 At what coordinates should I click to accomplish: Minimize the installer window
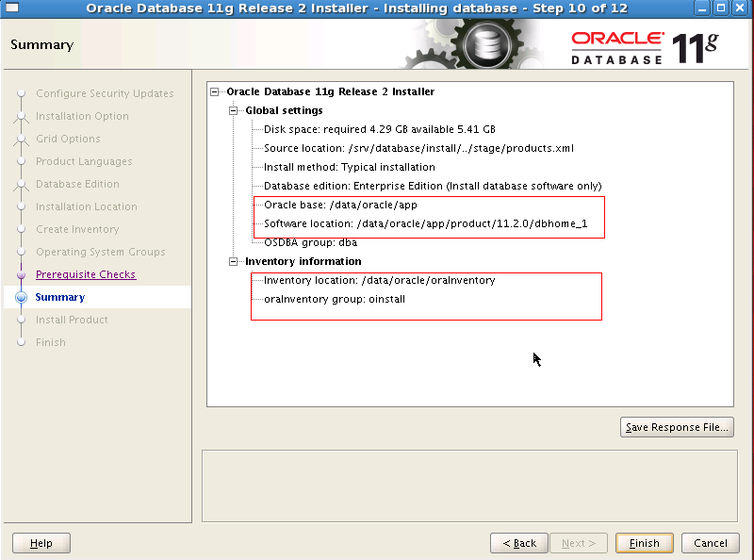(x=702, y=8)
